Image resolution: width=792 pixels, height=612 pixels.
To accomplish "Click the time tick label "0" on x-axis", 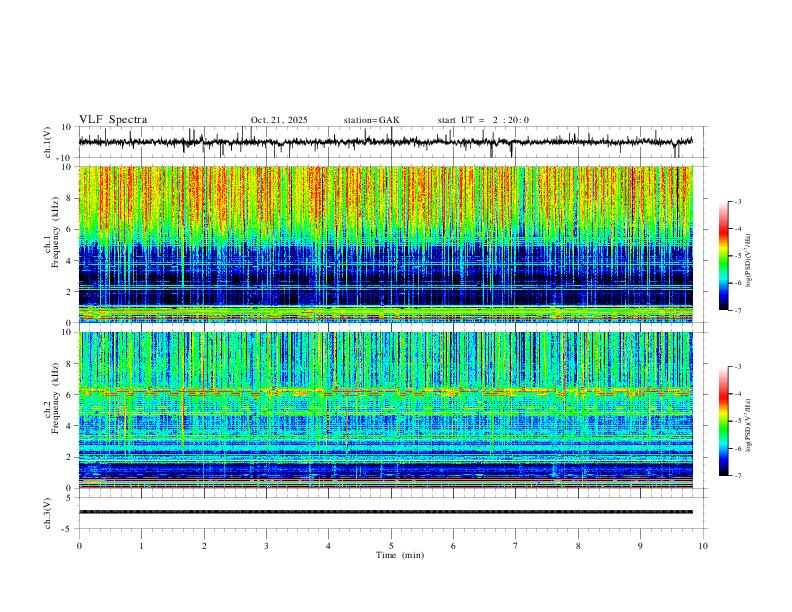I will (79, 546).
